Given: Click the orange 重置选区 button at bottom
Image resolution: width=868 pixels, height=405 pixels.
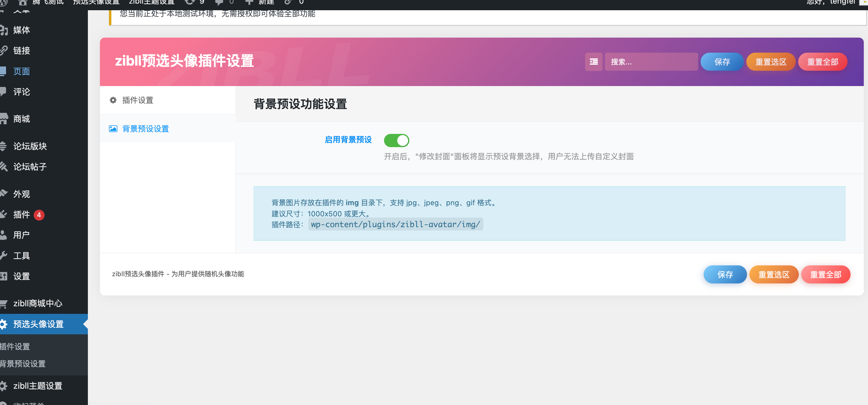Looking at the screenshot, I should click(774, 275).
